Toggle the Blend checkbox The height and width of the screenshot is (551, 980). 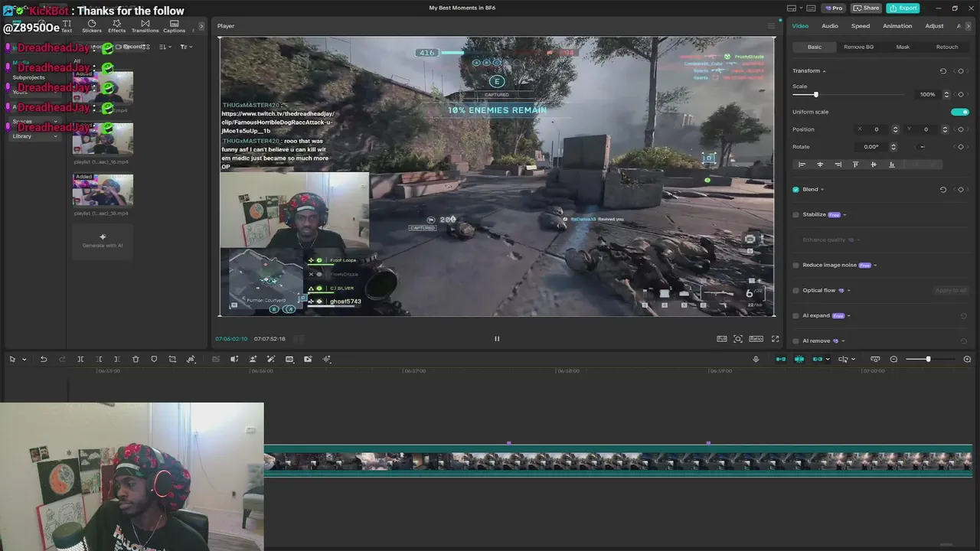point(796,189)
